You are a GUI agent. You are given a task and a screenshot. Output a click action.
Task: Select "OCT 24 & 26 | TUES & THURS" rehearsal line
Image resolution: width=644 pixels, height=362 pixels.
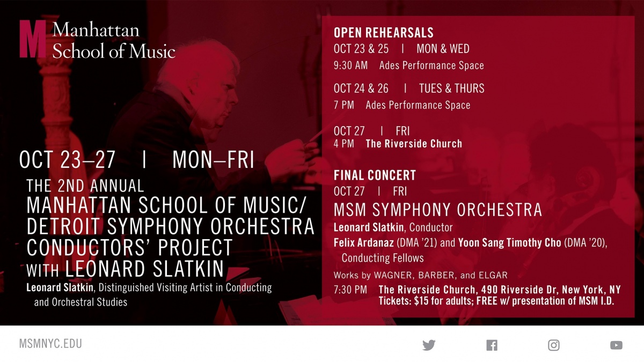coord(408,88)
